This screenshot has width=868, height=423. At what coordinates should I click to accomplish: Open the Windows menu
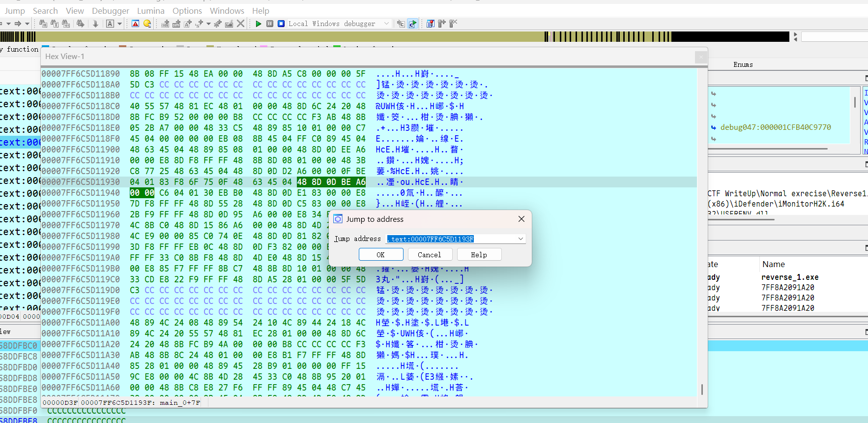click(x=227, y=11)
